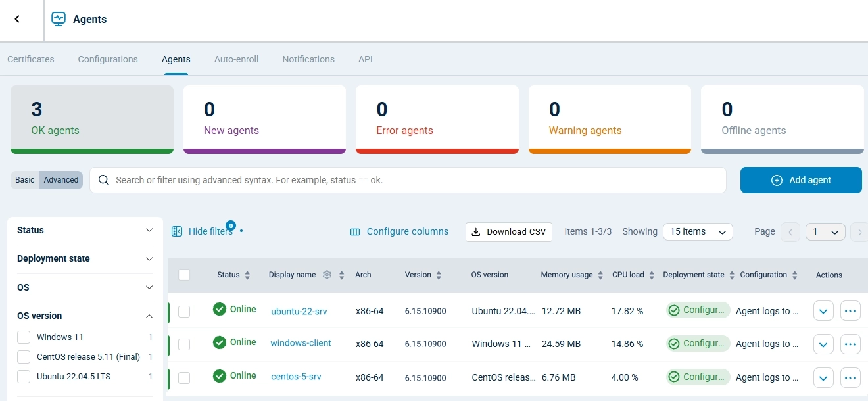Image resolution: width=868 pixels, height=401 pixels.
Task: Click the Configure columns icon
Action: [355, 231]
